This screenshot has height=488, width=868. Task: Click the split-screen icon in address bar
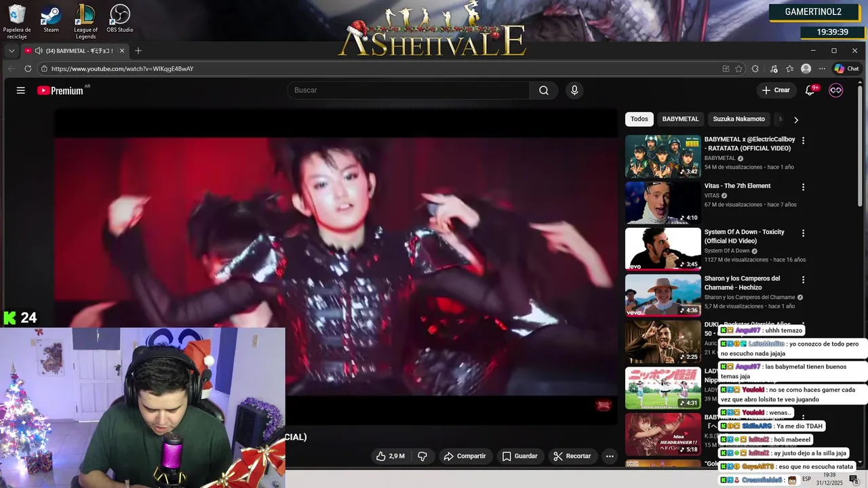(726, 68)
